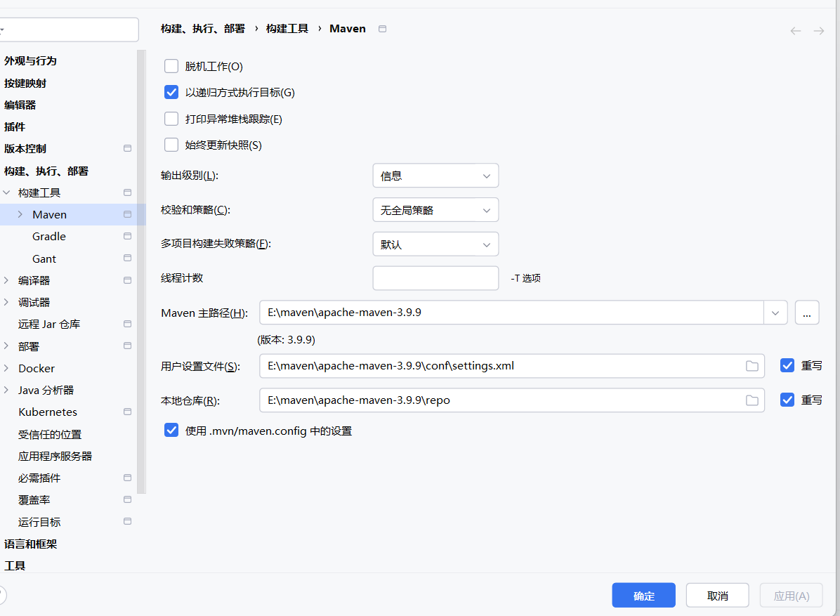Screen dimensions: 840x616
Task: Click inside the 线程计数 input field
Action: (x=435, y=277)
